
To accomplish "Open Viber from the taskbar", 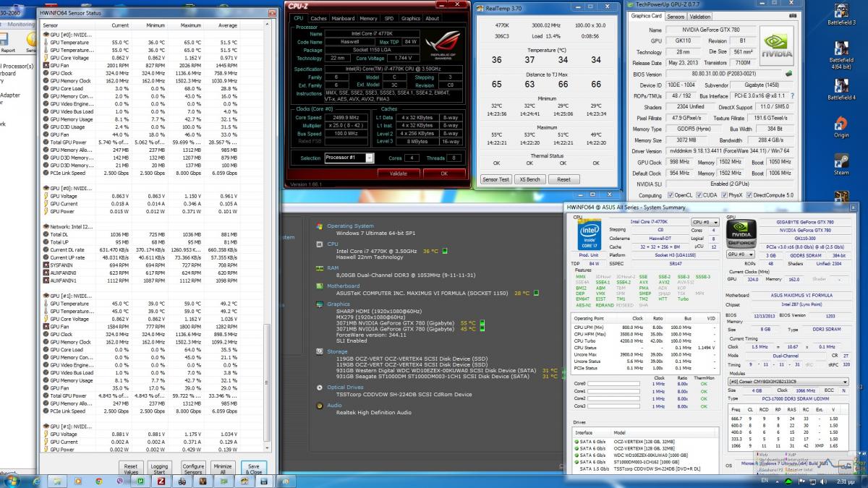I will (x=119, y=481).
